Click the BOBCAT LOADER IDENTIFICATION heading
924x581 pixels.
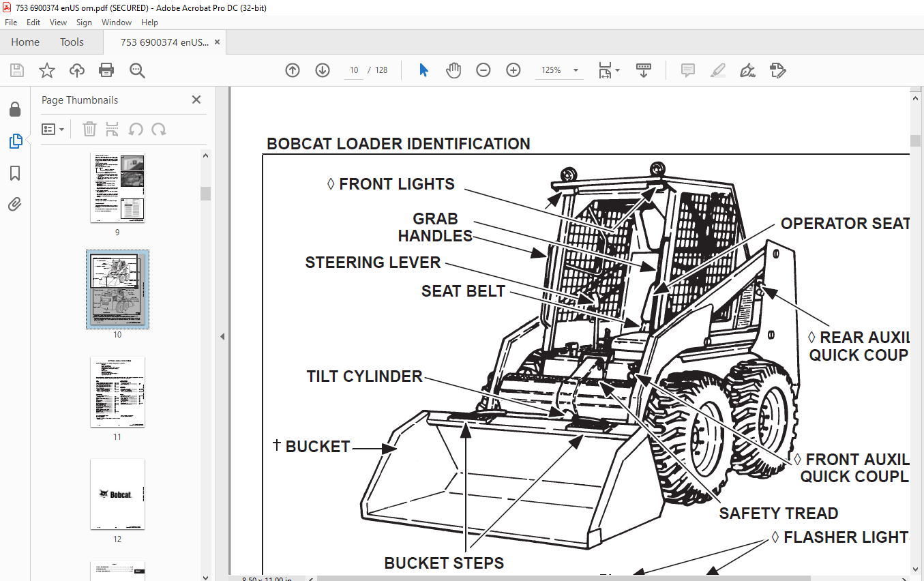pyautogui.click(x=398, y=144)
